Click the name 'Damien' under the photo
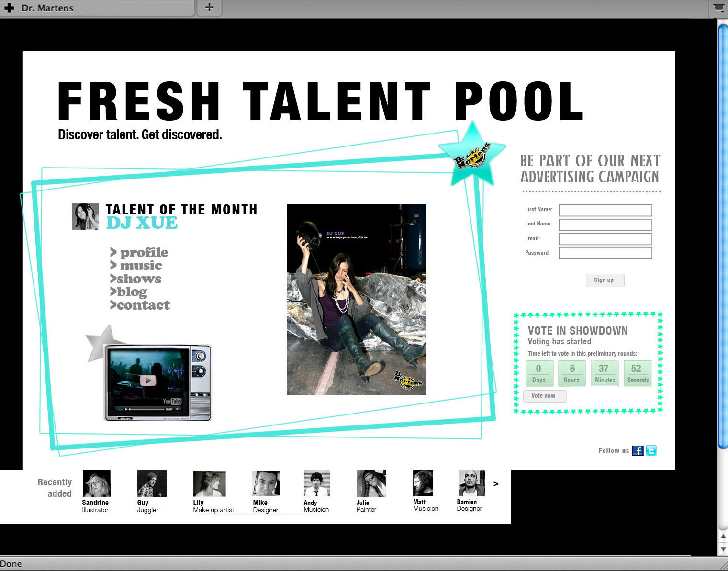 (x=467, y=502)
